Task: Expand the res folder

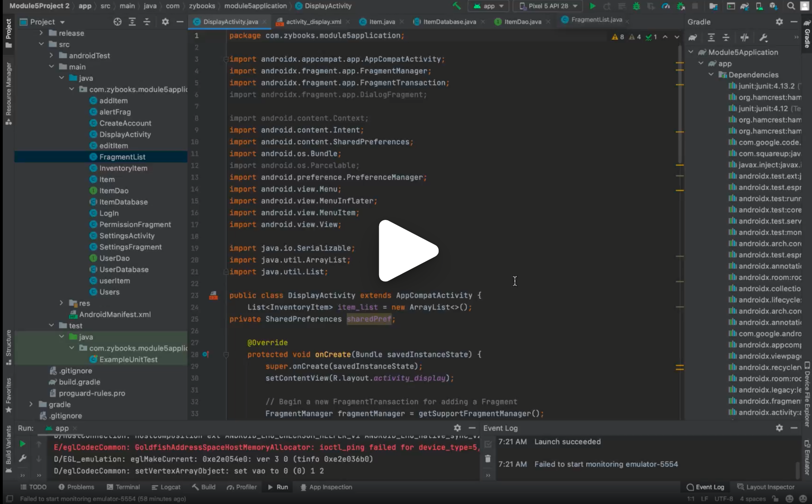Action: (x=61, y=303)
